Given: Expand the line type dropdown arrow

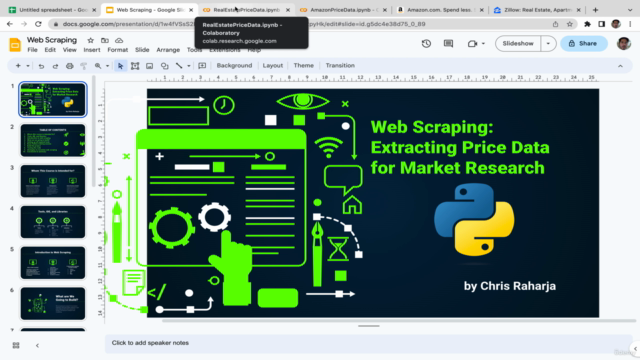Looking at the screenshot, I should 189,66.
